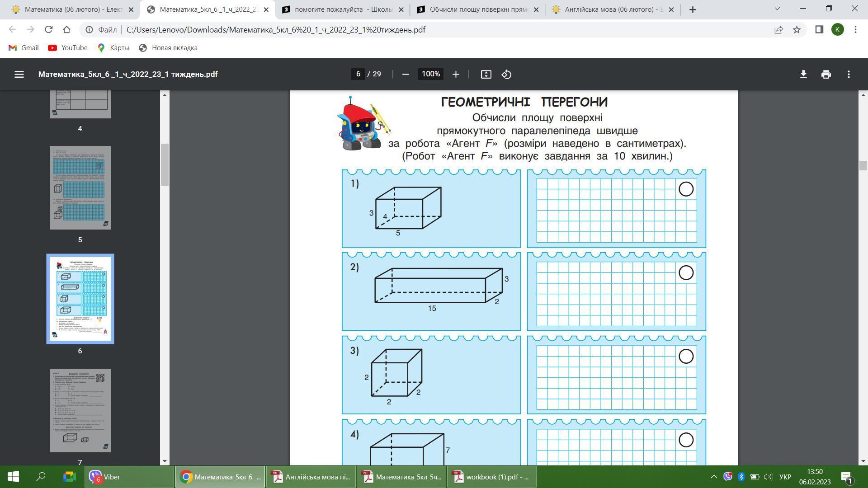Click the fit to page icon

[x=486, y=74]
